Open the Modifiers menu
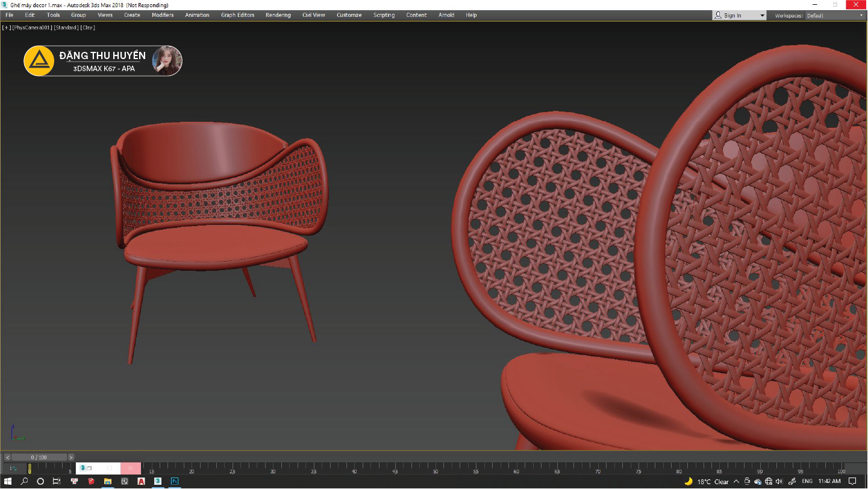 (x=162, y=15)
